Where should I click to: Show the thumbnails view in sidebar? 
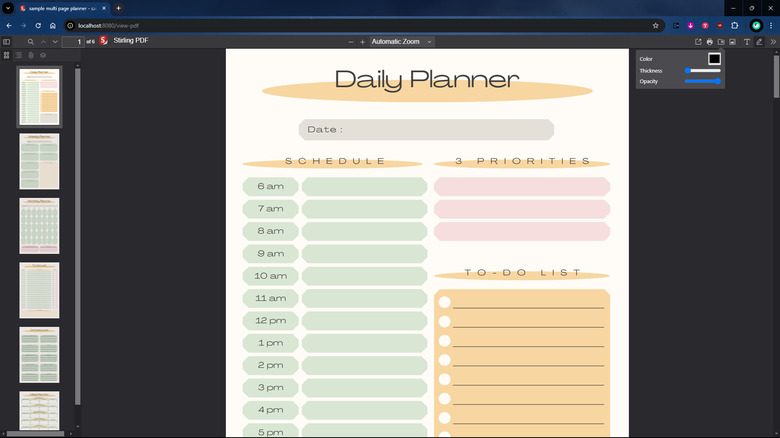[6, 55]
